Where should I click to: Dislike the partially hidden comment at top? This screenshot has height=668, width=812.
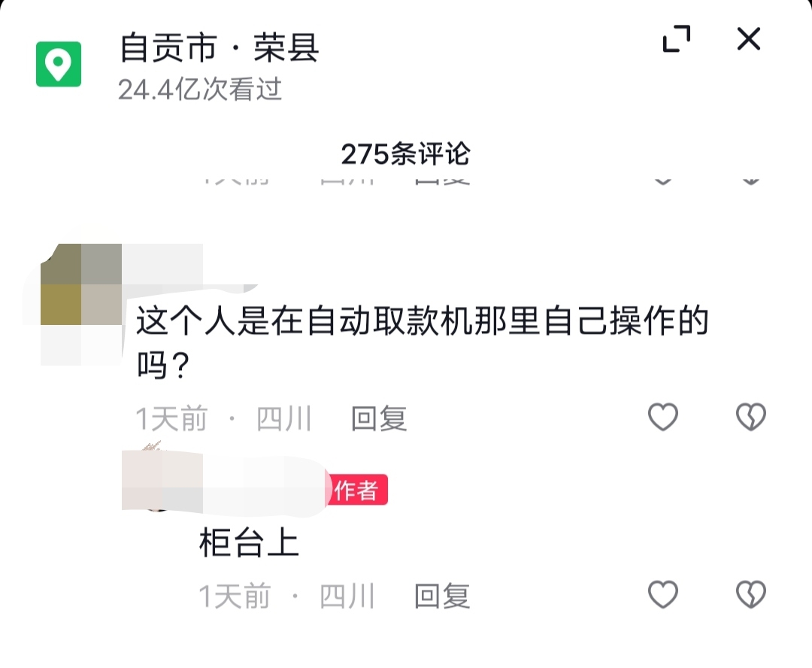click(x=751, y=181)
